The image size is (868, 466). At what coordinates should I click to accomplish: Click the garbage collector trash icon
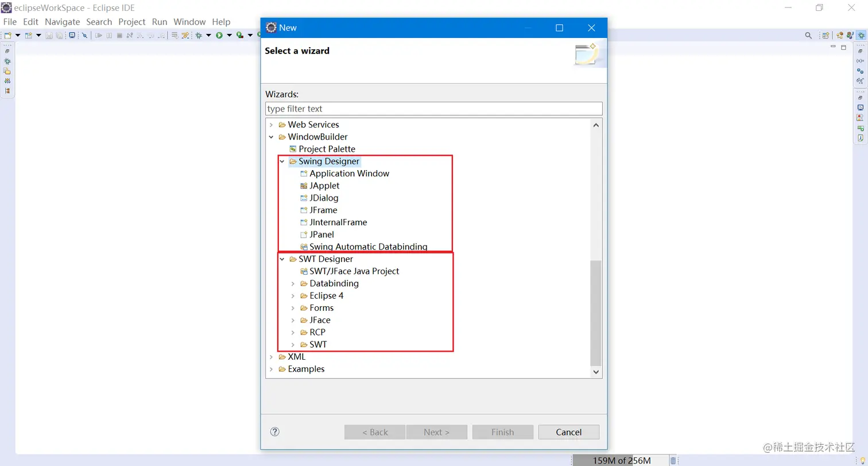(673, 460)
